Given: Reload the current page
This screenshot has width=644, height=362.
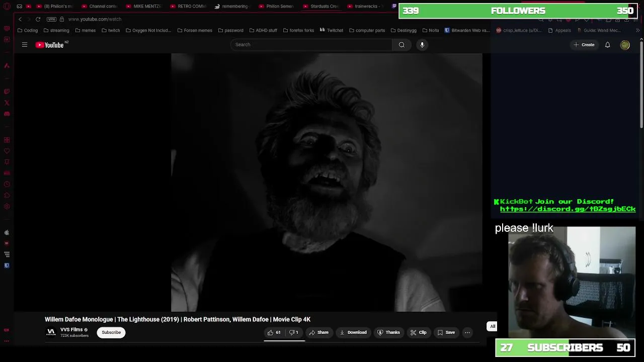Looking at the screenshot, I should point(38,19).
